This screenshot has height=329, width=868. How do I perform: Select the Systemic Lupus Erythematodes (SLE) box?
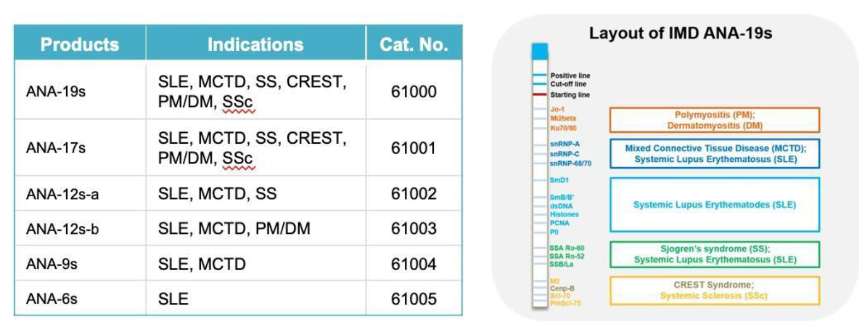click(714, 204)
